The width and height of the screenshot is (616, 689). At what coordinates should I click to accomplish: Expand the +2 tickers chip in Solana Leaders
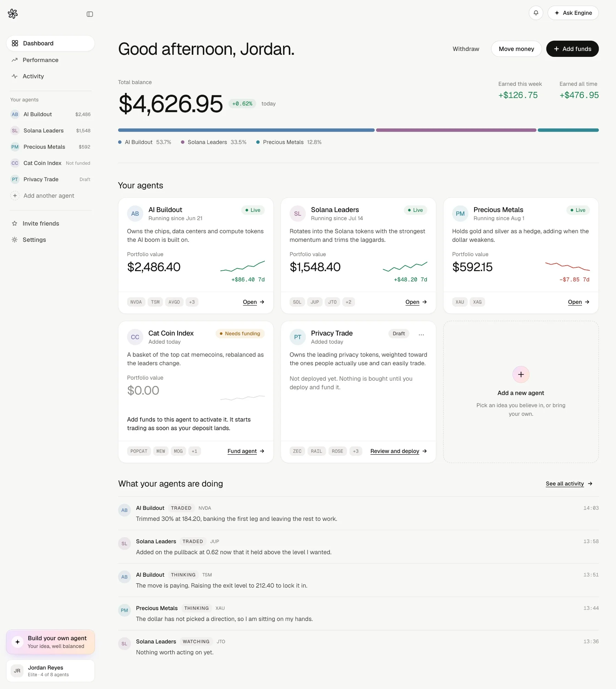coord(348,302)
